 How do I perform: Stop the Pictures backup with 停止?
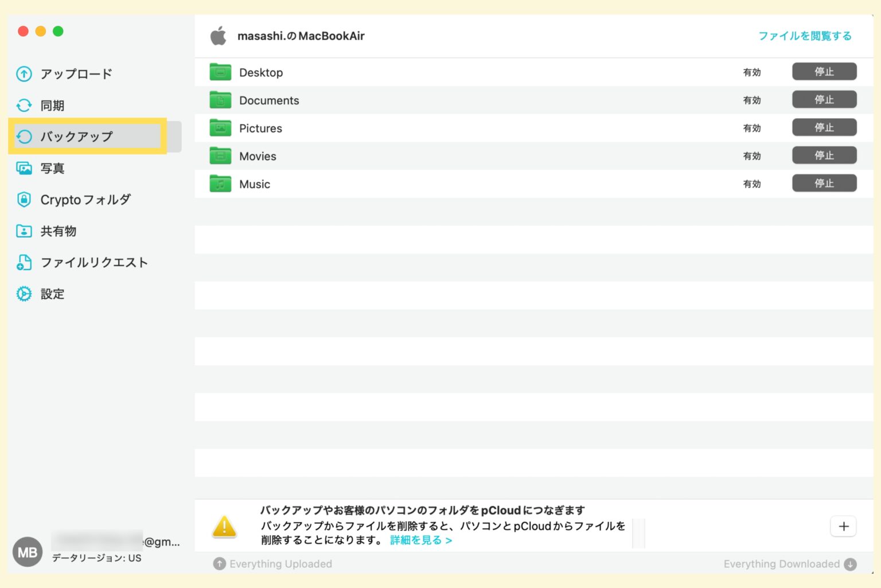point(824,127)
